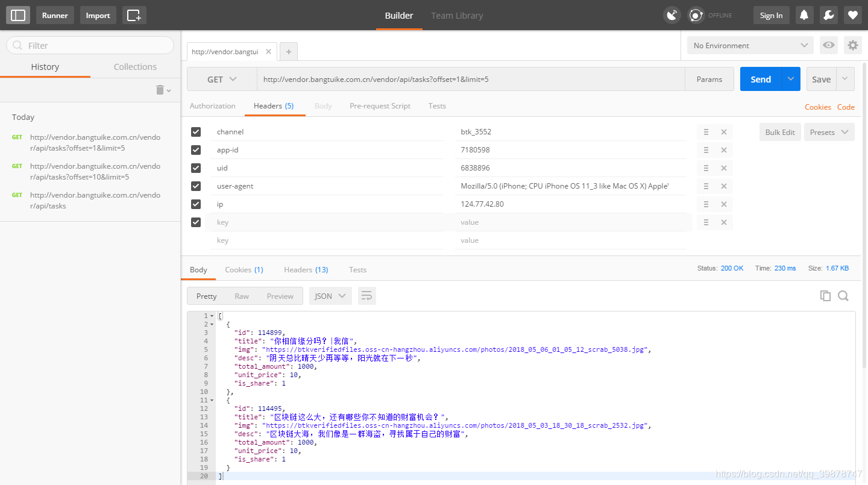
Task: Open the notifications bell
Action: pyautogui.click(x=804, y=15)
